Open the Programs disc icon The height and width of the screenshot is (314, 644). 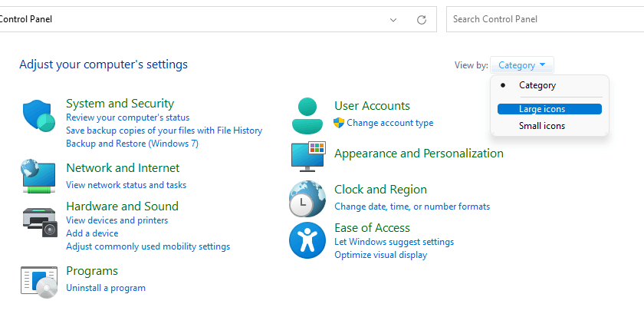(x=38, y=281)
